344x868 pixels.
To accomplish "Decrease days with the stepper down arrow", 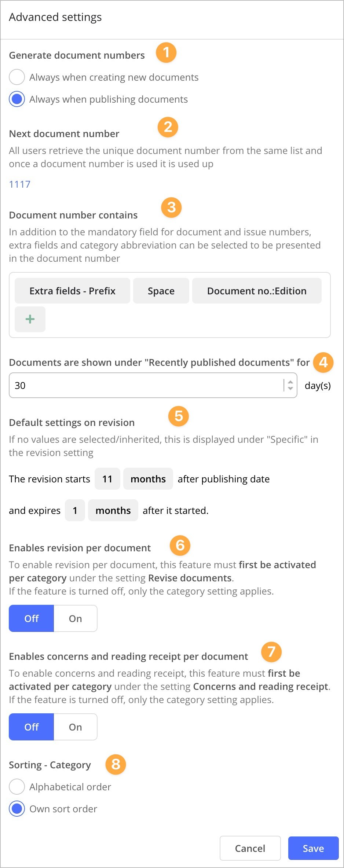I will [x=290, y=389].
